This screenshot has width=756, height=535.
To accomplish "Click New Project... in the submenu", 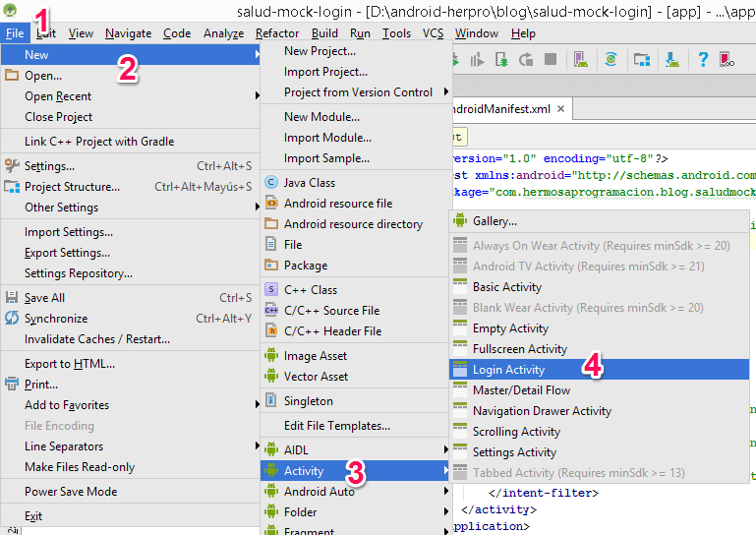I will click(356, 51).
